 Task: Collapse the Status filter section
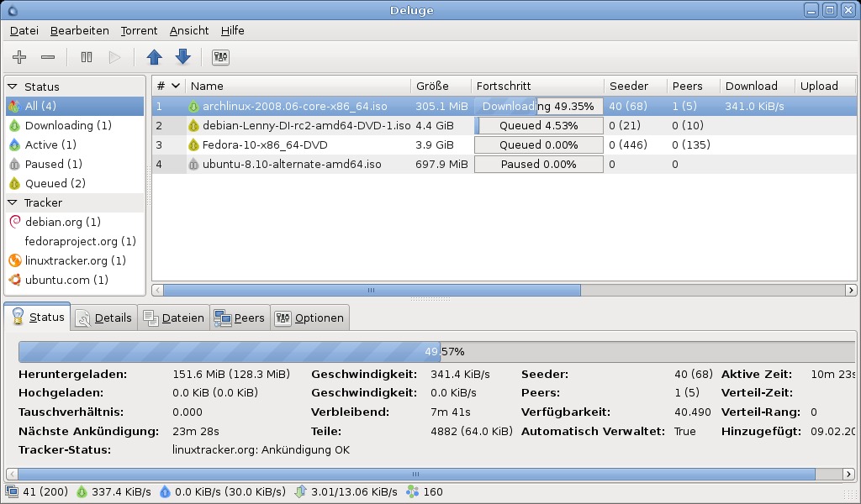click(x=13, y=87)
